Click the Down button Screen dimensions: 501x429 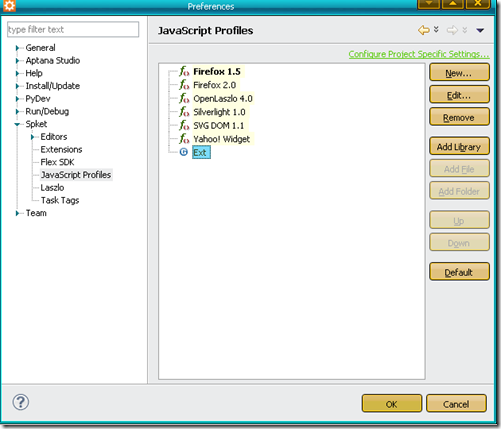coord(459,243)
